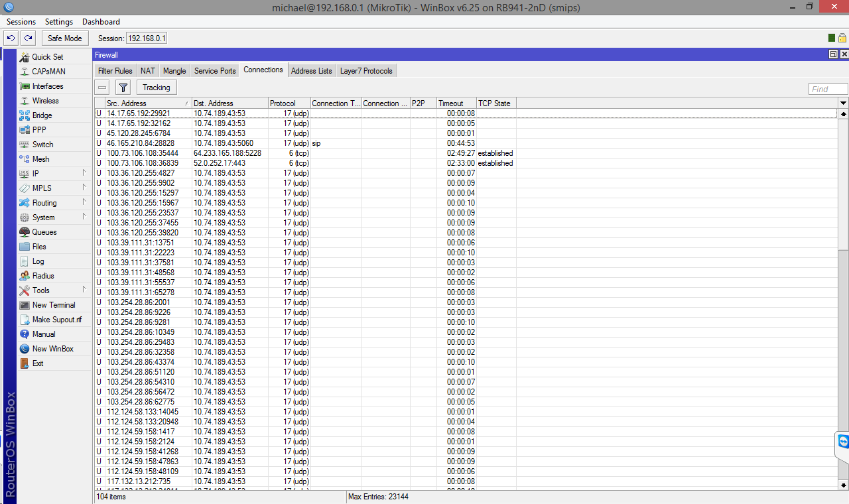The height and width of the screenshot is (504, 849).
Task: Open the filter funnel icon in Firewall
Action: pyautogui.click(x=123, y=88)
